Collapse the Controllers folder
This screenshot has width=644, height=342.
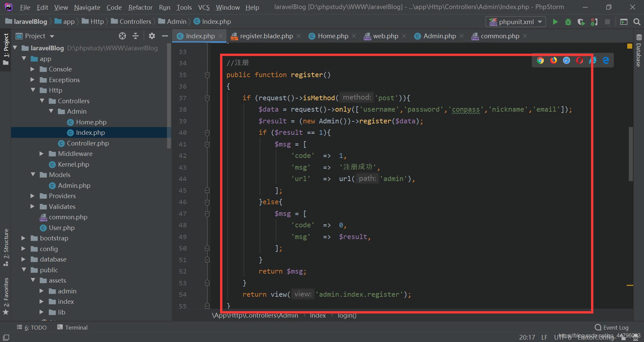[x=42, y=101]
